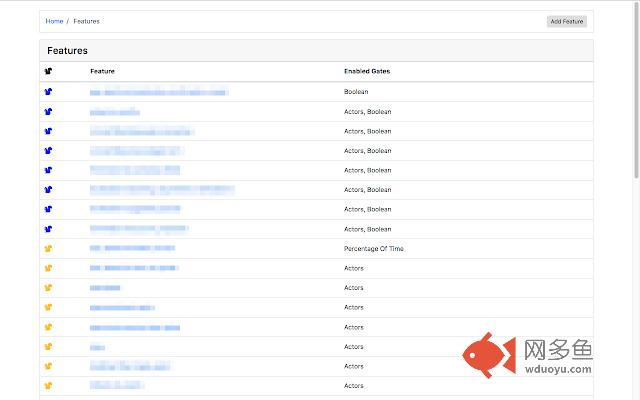Select the lone Boolean gate text
The image size is (640, 400).
tap(356, 92)
